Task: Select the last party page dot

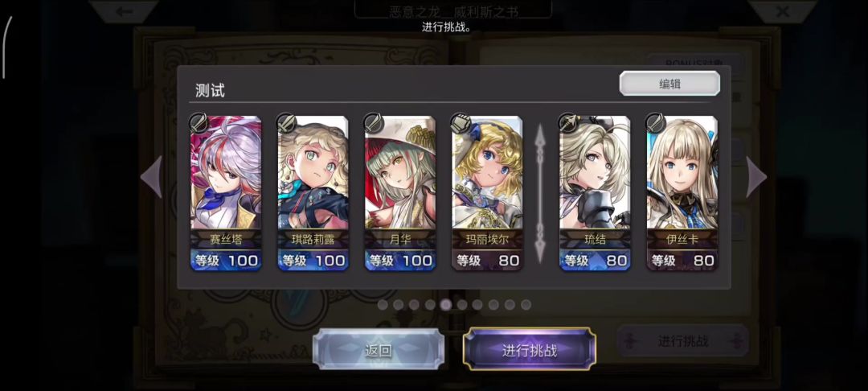Action: (x=526, y=305)
